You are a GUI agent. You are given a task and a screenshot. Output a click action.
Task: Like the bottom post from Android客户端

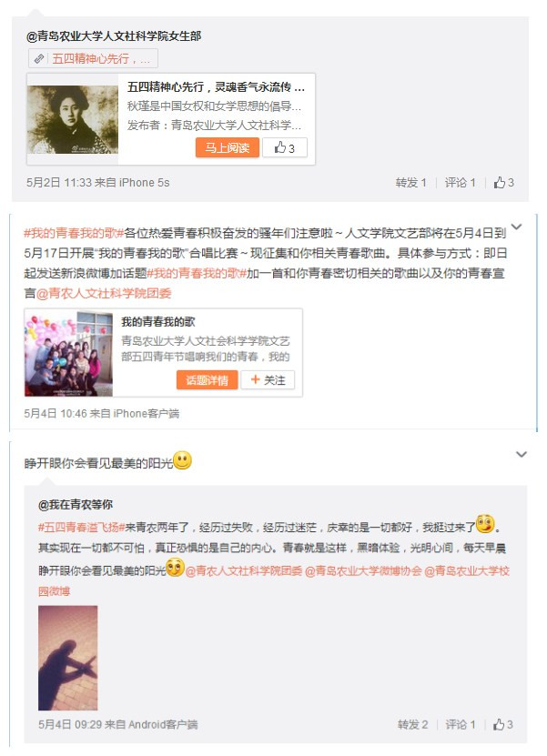[x=503, y=724]
